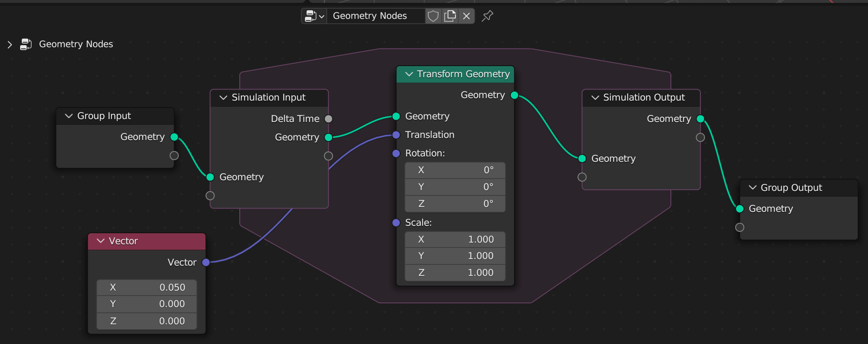This screenshot has height=344, width=868.
Task: Unlink the Geometry Nodes data-block
Action: point(466,16)
